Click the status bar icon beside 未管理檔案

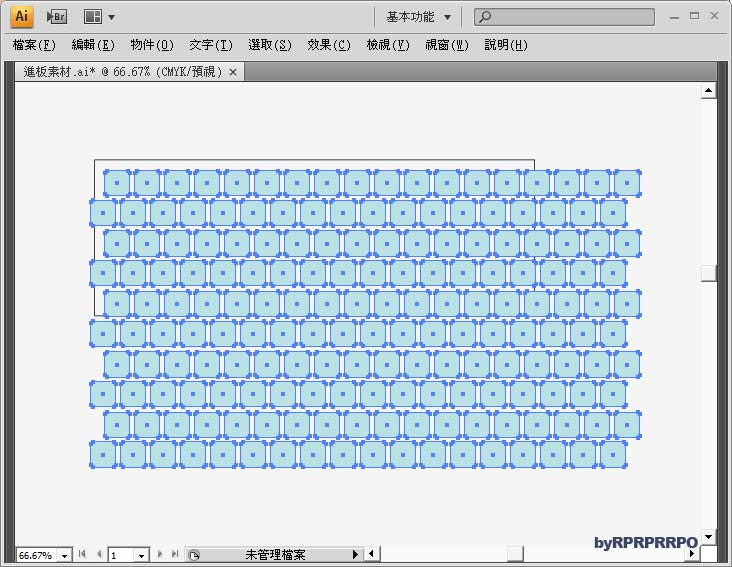coord(194,555)
